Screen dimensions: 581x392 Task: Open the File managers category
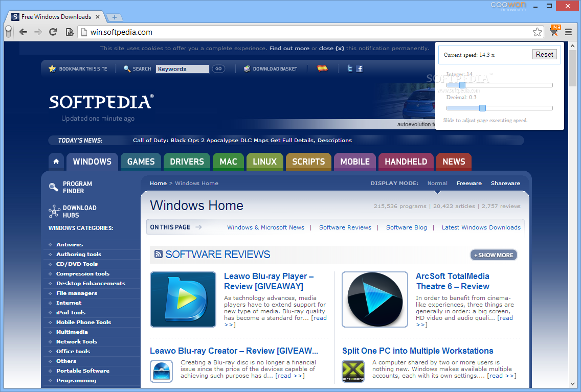77,293
